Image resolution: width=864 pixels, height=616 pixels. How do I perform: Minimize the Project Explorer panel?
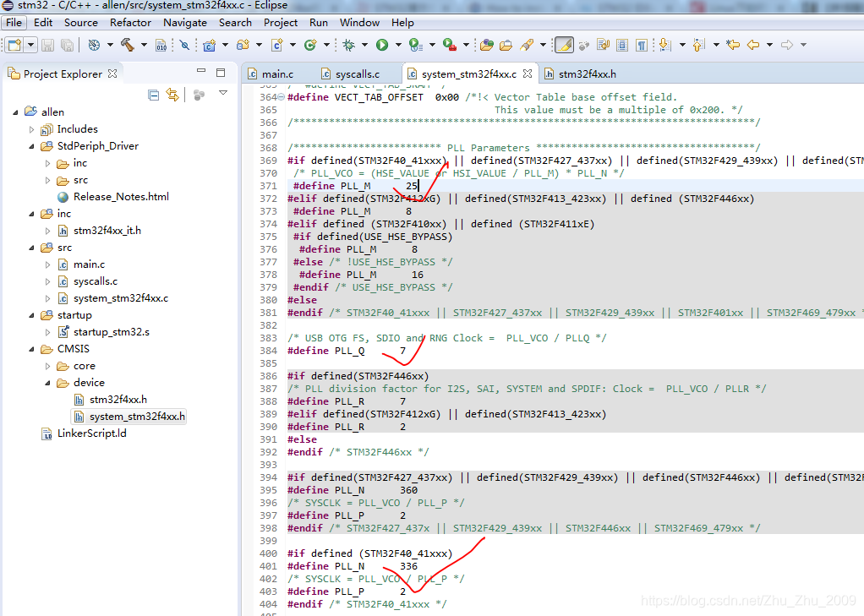pos(201,71)
